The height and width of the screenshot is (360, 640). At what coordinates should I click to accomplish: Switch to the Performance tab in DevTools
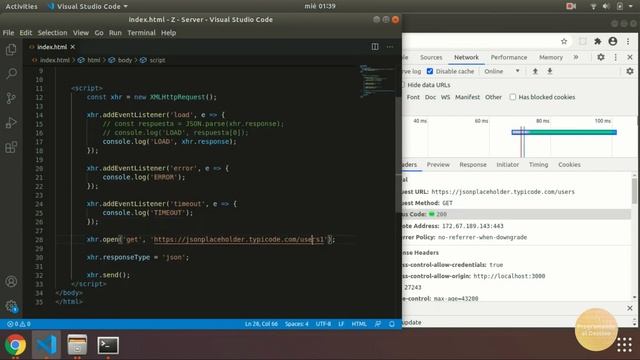tap(509, 58)
